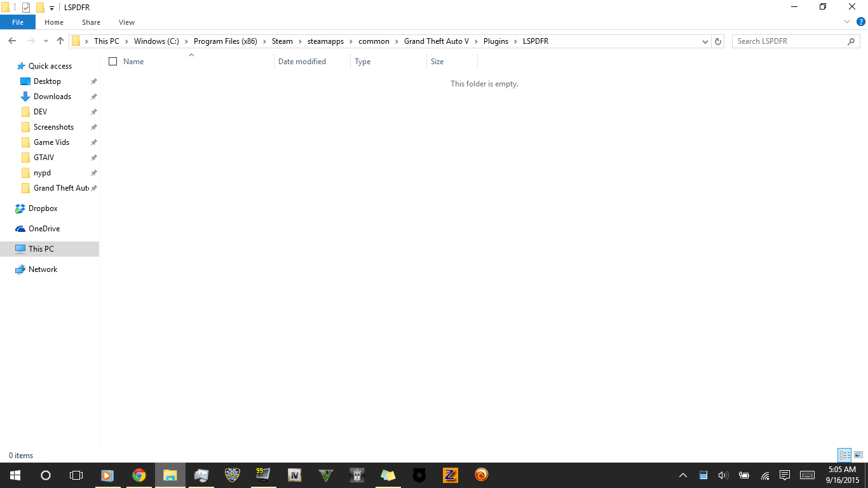The height and width of the screenshot is (488, 868).
Task: Select Dropbox in navigation pane
Action: point(43,208)
